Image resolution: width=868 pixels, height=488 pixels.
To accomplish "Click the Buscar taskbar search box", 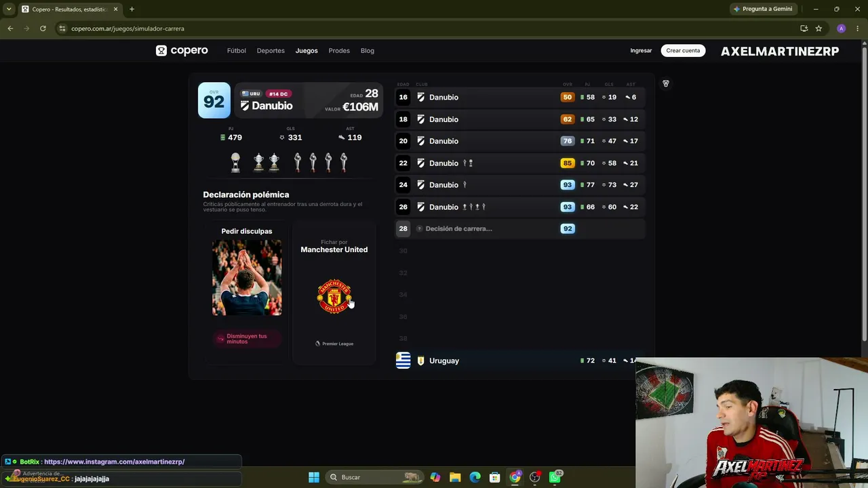I will [374, 477].
